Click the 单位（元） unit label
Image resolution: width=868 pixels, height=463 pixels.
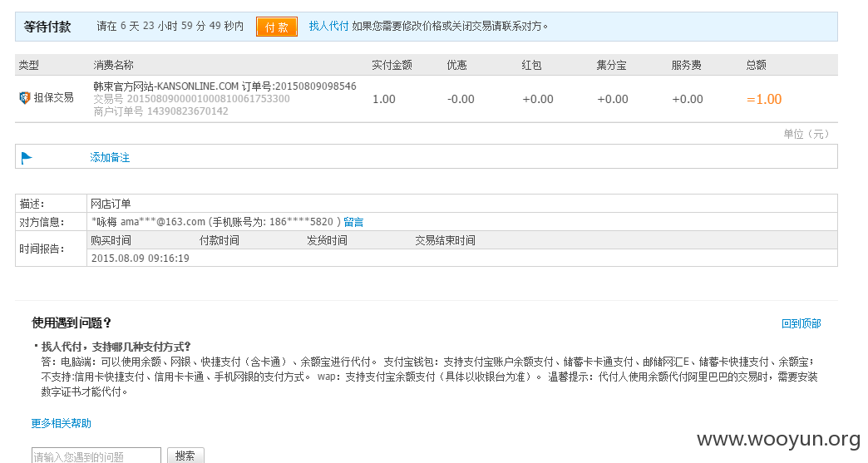[806, 134]
